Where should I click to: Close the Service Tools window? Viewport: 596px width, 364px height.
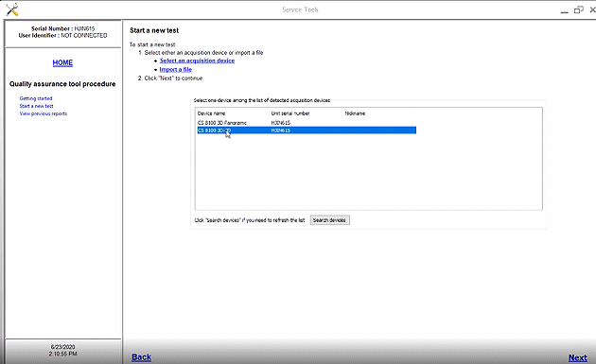(x=592, y=10)
